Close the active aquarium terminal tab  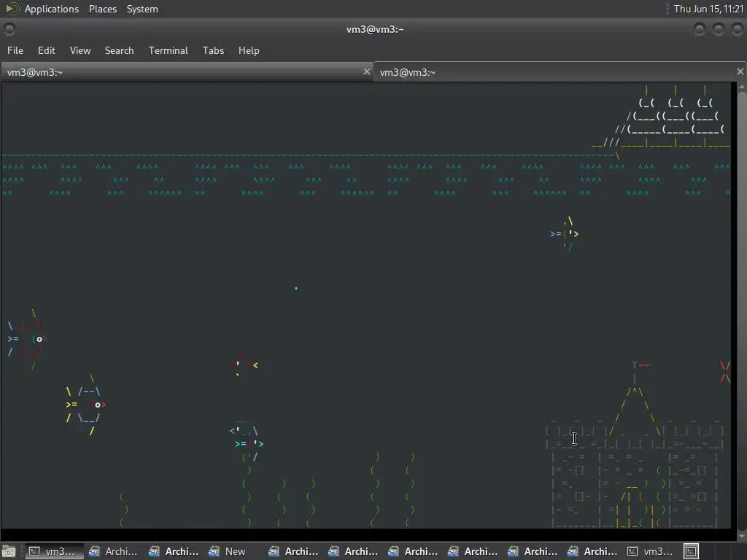tap(740, 71)
